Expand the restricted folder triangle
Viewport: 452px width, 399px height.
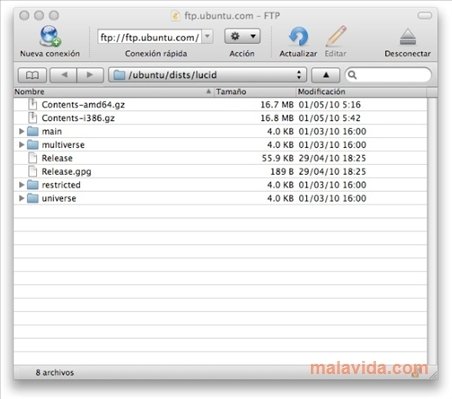[22, 185]
